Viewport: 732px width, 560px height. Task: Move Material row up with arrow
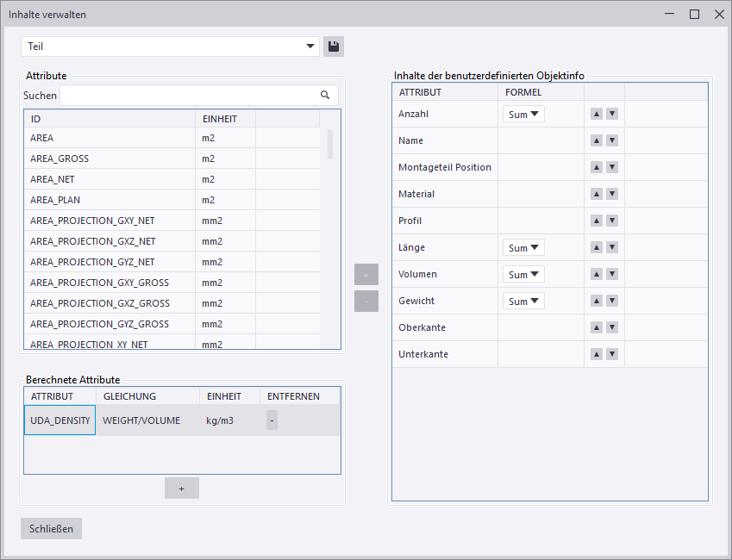pyautogui.click(x=596, y=194)
